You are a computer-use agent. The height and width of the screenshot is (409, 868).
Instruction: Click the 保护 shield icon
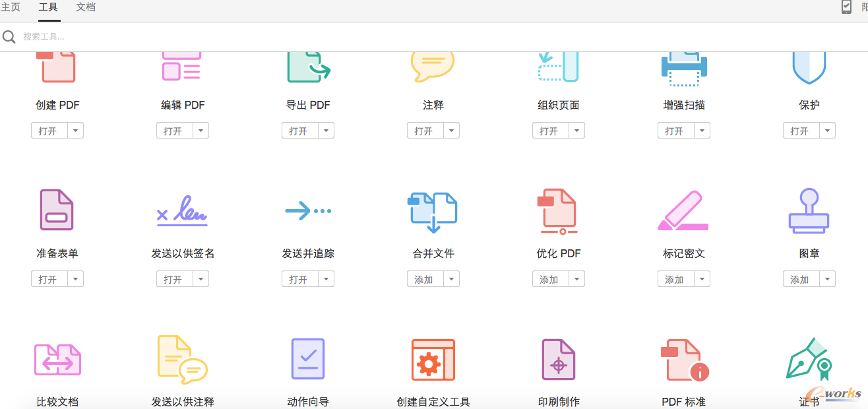tap(809, 68)
